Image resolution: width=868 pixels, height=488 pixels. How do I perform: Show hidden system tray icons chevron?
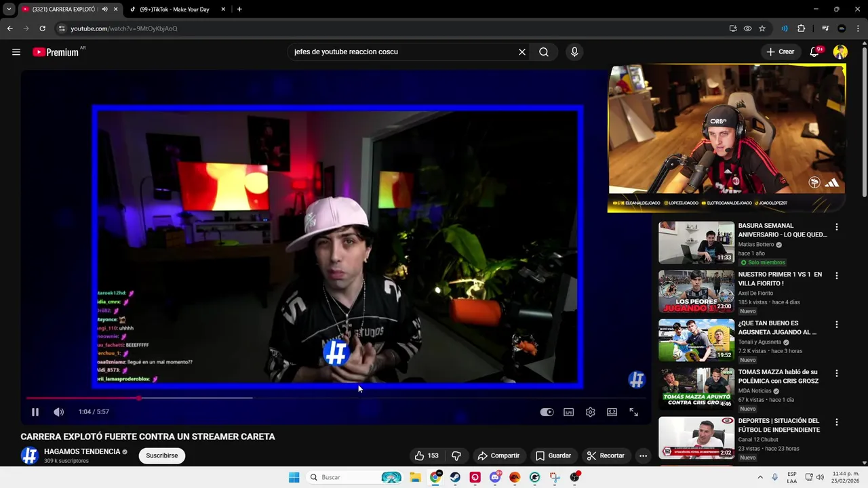point(760,477)
